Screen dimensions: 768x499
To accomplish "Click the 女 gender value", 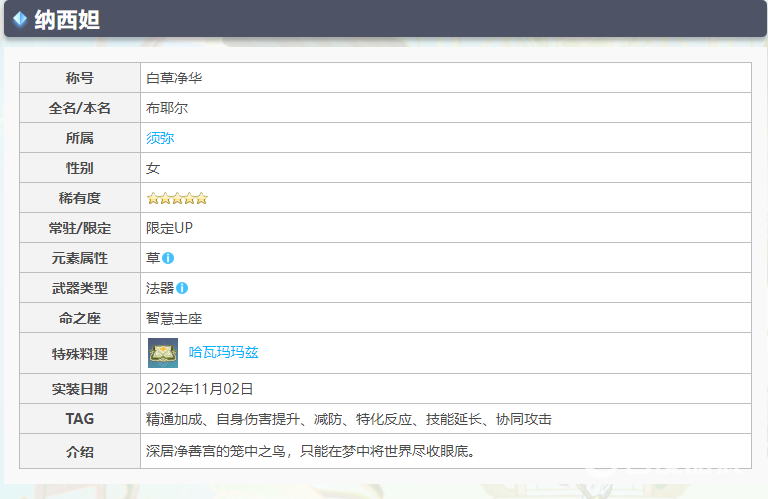I will tap(153, 168).
